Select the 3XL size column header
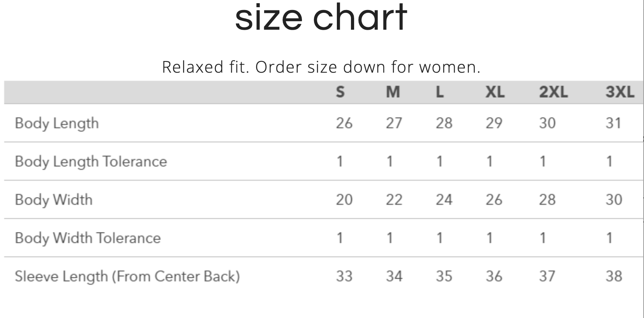The height and width of the screenshot is (318, 644). click(619, 92)
